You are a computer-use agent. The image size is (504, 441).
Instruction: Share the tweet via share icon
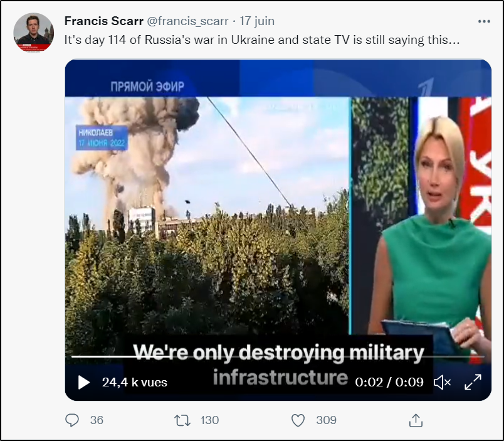(416, 420)
